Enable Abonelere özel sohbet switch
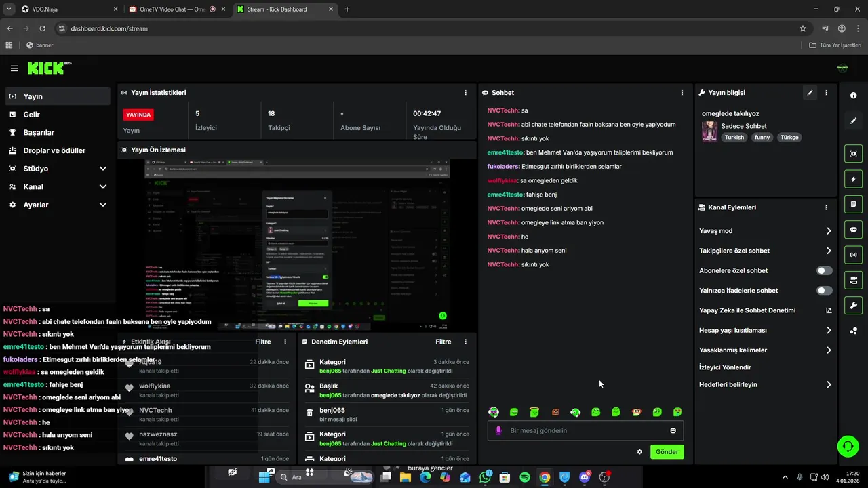This screenshot has height=488, width=868. tap(825, 270)
